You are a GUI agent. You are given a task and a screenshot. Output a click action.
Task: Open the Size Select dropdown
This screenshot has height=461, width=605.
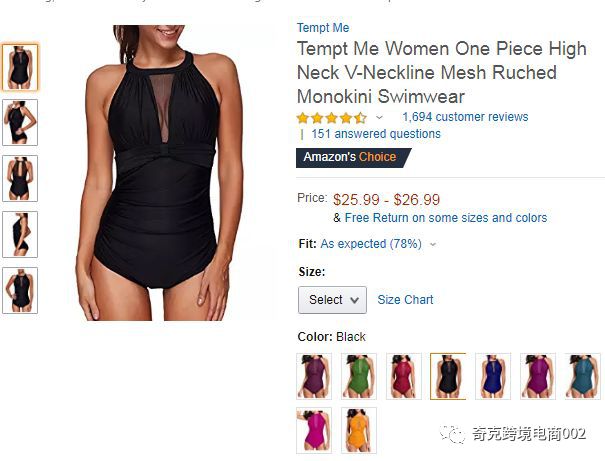click(x=332, y=300)
